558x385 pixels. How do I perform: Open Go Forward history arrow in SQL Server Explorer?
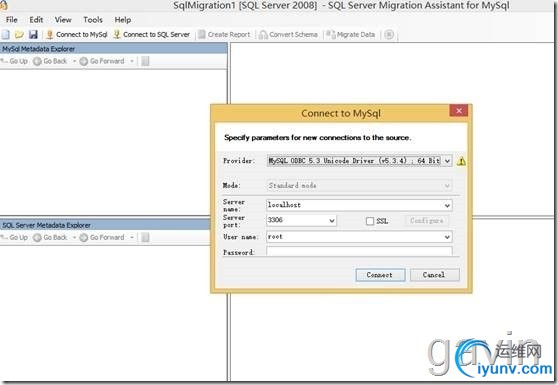click(x=132, y=237)
